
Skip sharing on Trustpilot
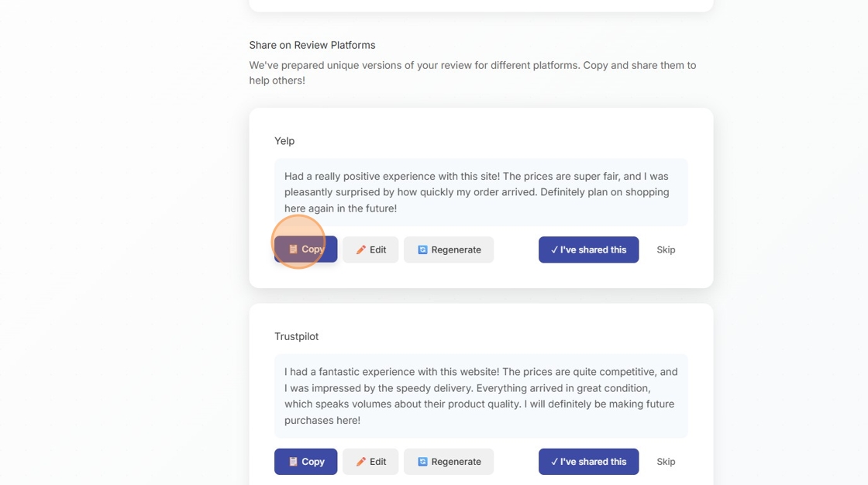click(x=665, y=461)
